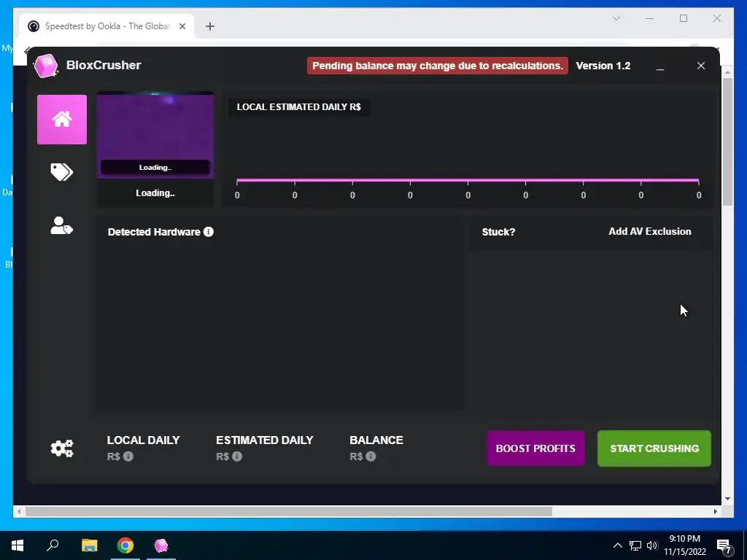Show hidden system tray icons
This screenshot has width=747, height=560.
pos(617,545)
